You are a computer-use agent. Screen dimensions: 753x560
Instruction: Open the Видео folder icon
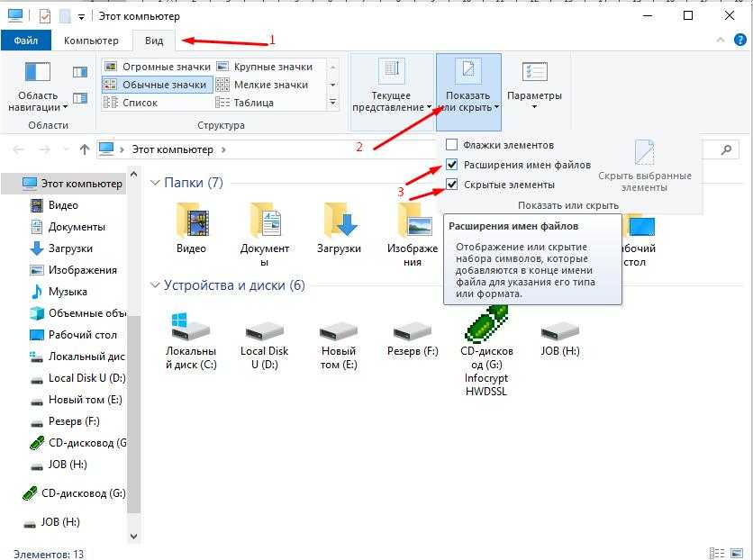(x=191, y=220)
